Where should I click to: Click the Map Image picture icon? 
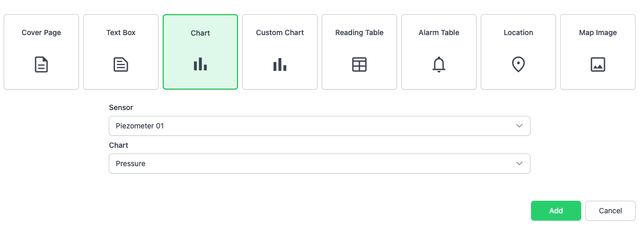(x=598, y=64)
